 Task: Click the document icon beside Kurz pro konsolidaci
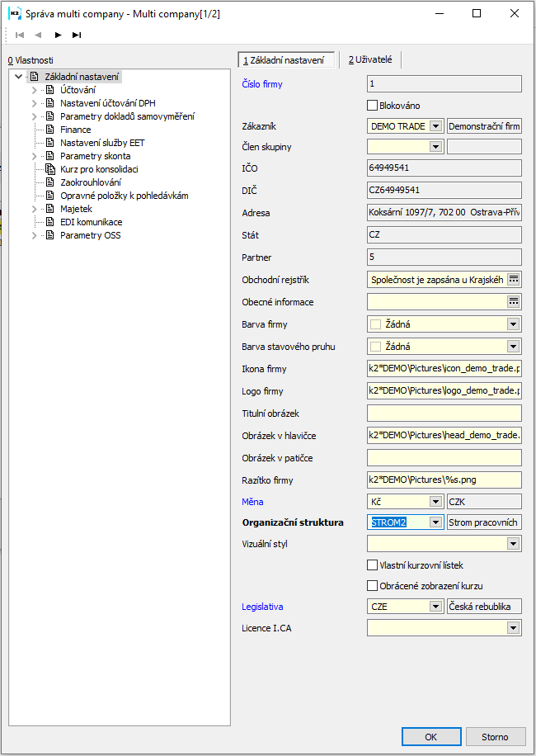pos(50,169)
